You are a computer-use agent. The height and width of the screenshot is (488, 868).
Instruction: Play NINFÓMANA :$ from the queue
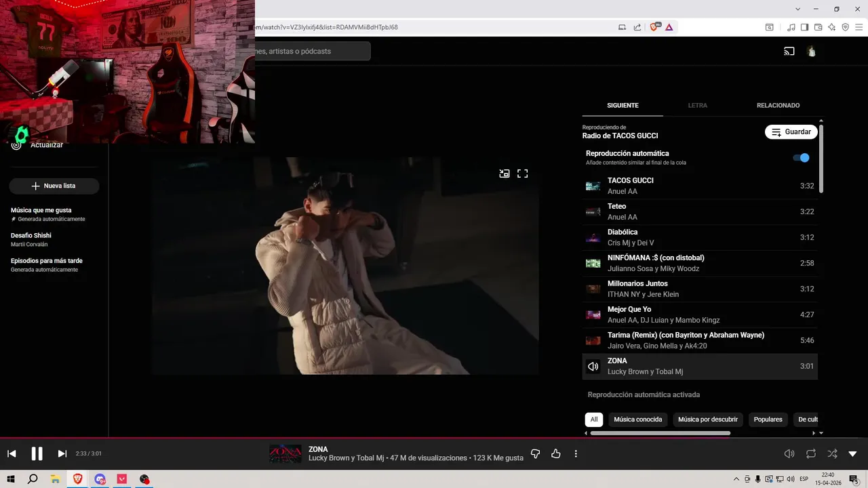(x=700, y=263)
